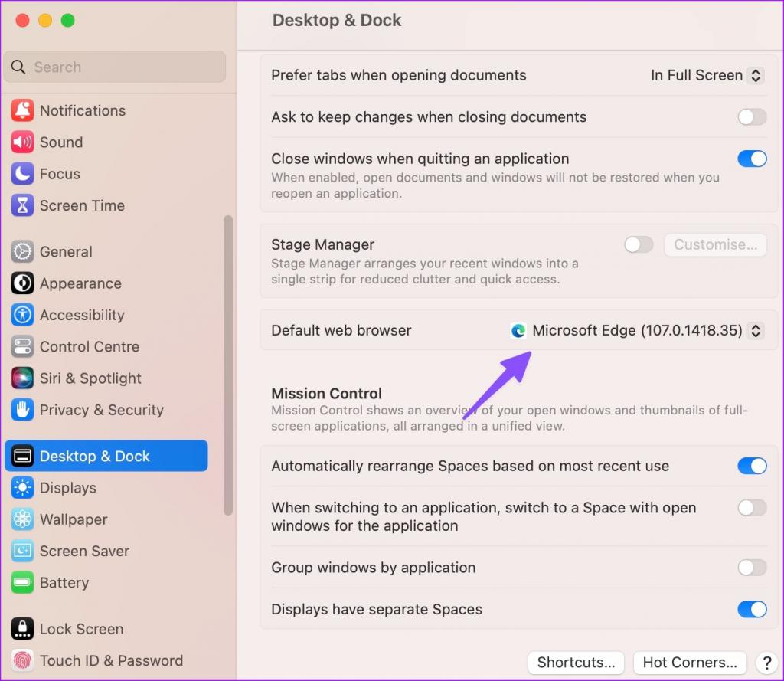The height and width of the screenshot is (681, 784).
Task: Enable Group windows by application
Action: [752, 568]
